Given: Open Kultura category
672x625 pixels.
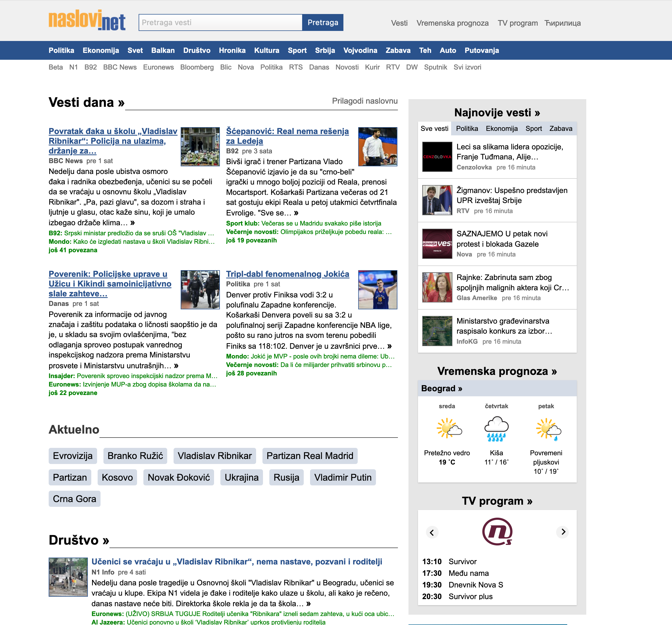Looking at the screenshot, I should (267, 50).
